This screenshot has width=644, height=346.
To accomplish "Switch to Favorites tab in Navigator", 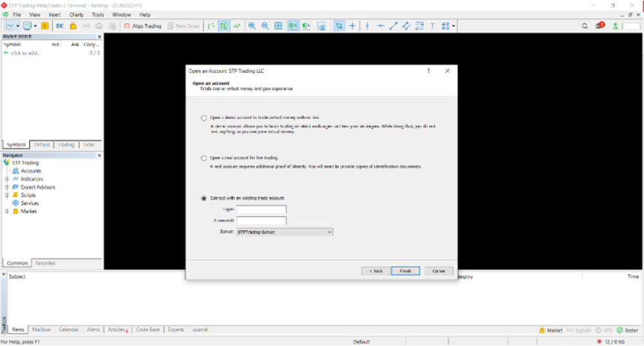I will (x=45, y=263).
